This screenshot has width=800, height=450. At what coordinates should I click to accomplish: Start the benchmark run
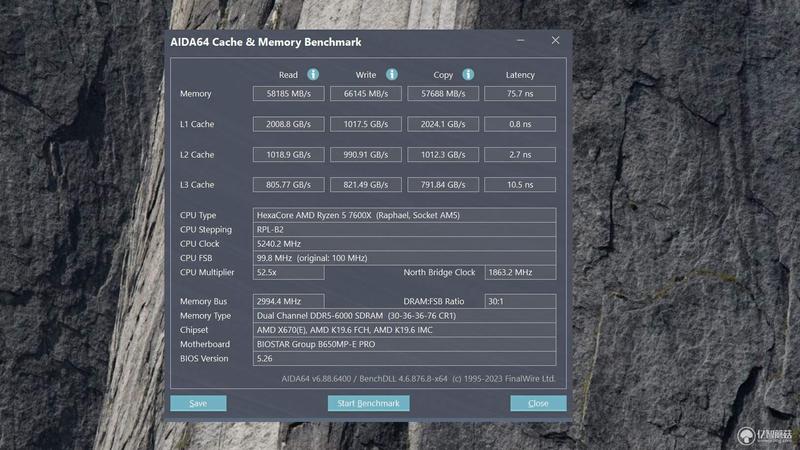tap(368, 403)
